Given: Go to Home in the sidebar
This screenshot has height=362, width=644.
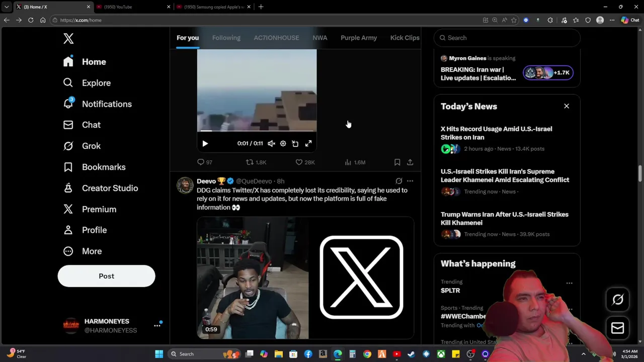Looking at the screenshot, I should 85,62.
